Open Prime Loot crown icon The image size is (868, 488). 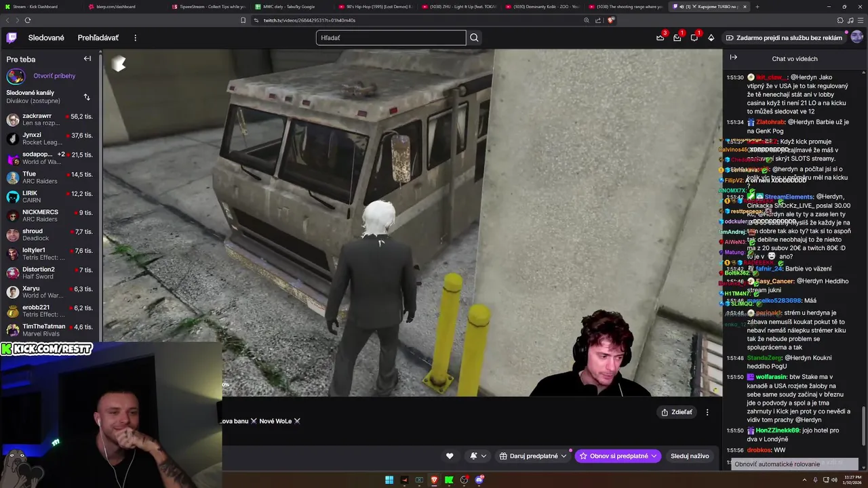pyautogui.click(x=660, y=38)
